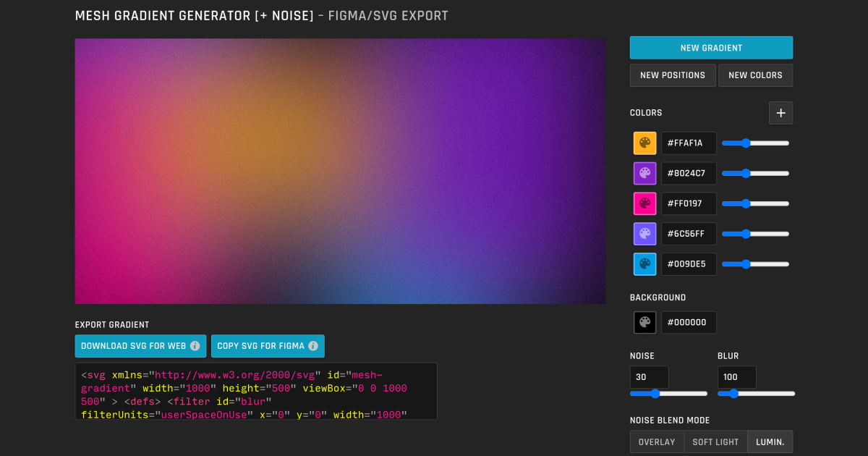Open the color picker for #6C56FF
The height and width of the screenshot is (456, 868).
(x=644, y=233)
